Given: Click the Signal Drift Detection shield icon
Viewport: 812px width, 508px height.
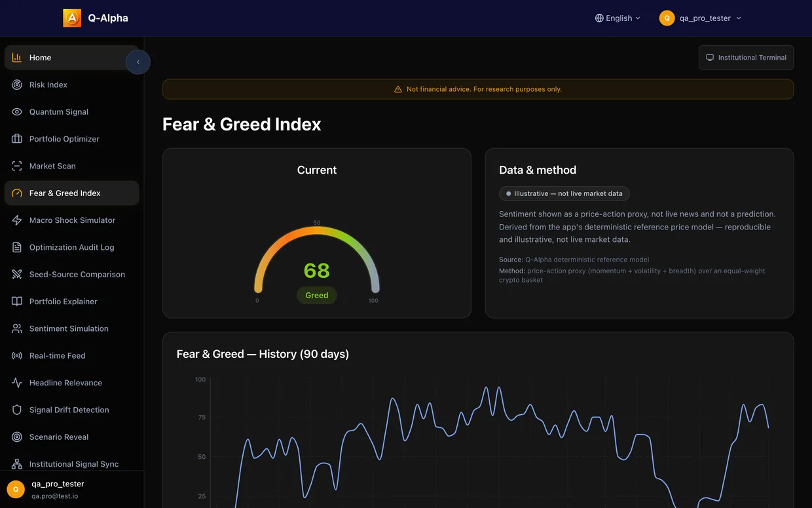Looking at the screenshot, I should 17,410.
